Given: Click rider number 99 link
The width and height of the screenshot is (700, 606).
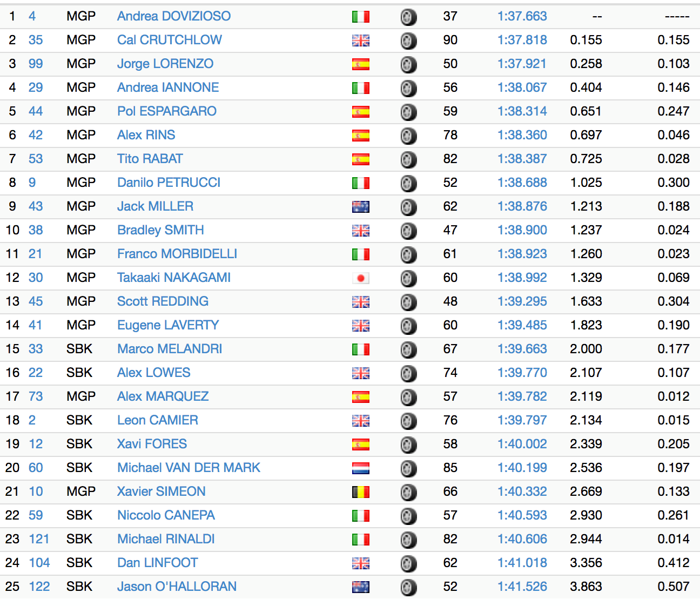Looking at the screenshot, I should pos(36,64).
